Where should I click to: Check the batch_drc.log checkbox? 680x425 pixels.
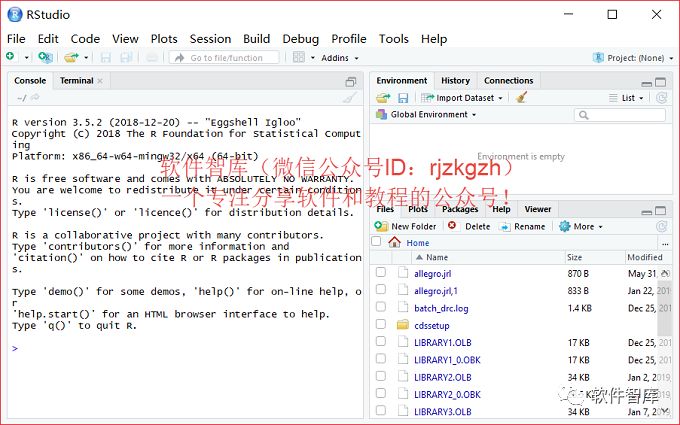click(x=381, y=307)
